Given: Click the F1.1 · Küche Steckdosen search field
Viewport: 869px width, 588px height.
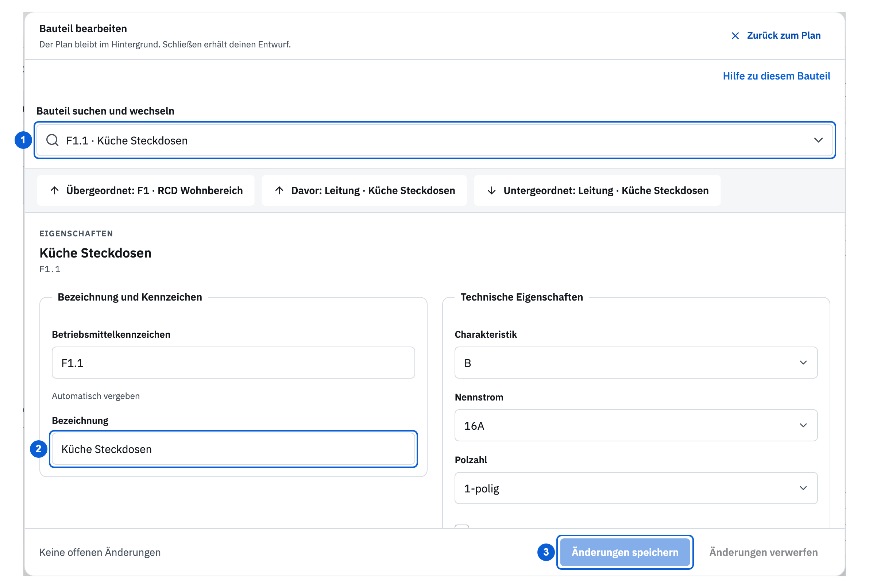Looking at the screenshot, I should click(x=435, y=140).
